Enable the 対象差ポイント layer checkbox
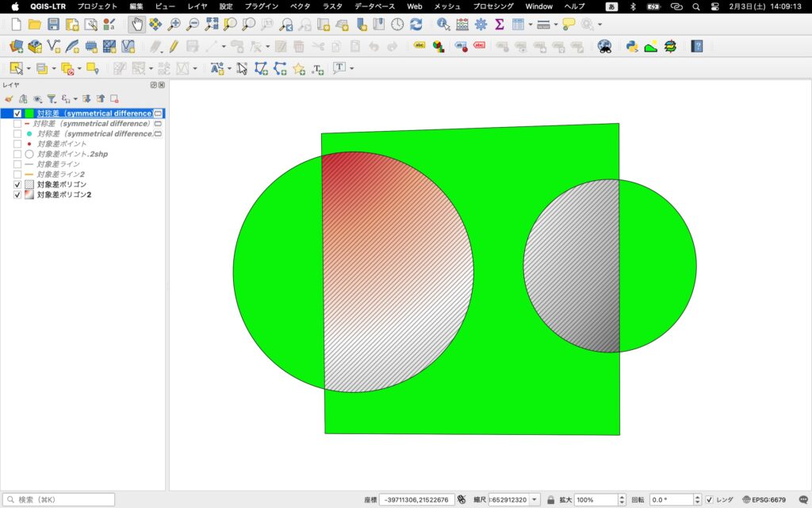Viewport: 812px width, 508px height. 17,144
